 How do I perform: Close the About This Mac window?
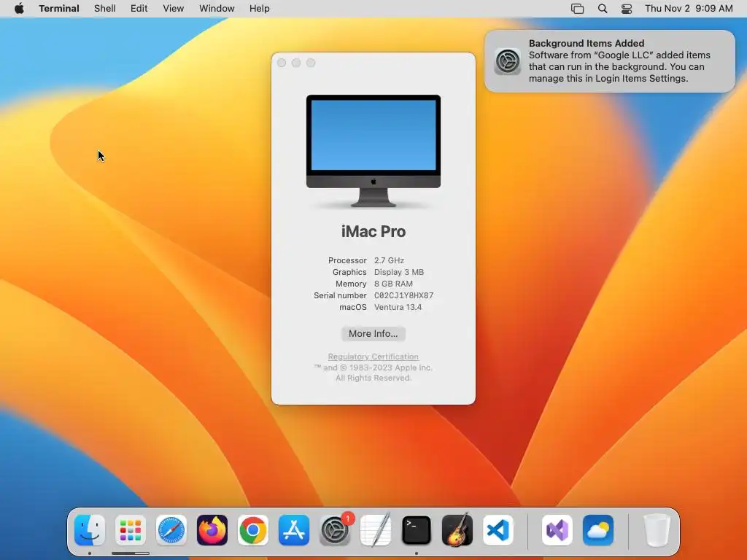[282, 63]
